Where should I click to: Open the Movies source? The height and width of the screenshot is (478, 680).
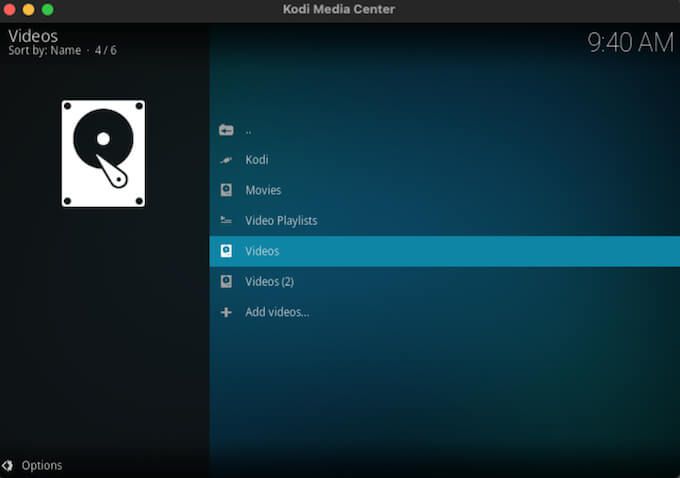tap(445, 190)
